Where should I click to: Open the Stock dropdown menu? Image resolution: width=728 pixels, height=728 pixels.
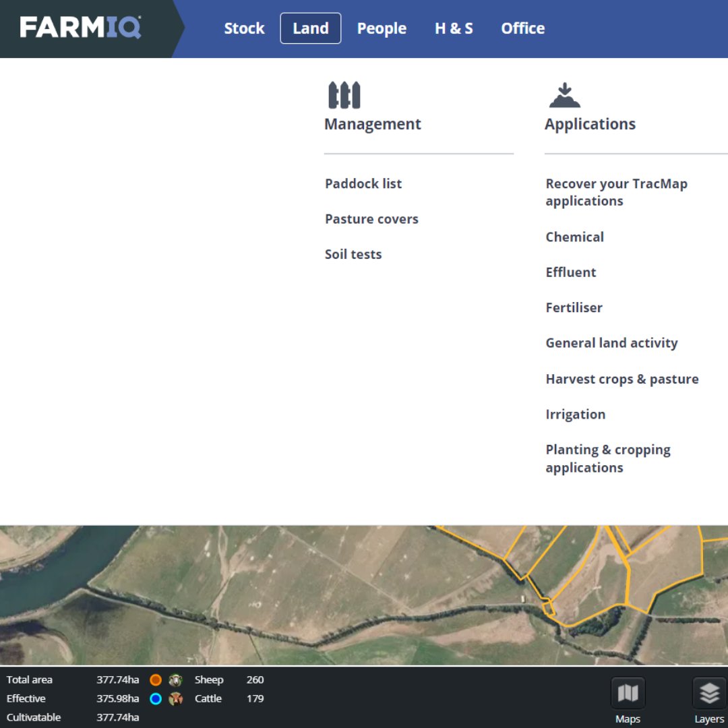[244, 28]
